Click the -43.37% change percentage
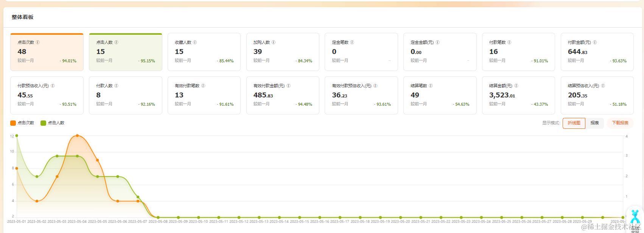This screenshot has height=233, width=644. [540, 104]
